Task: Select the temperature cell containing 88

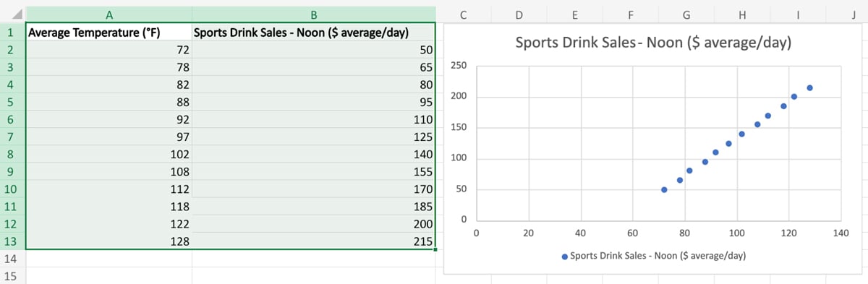Action: click(x=109, y=102)
